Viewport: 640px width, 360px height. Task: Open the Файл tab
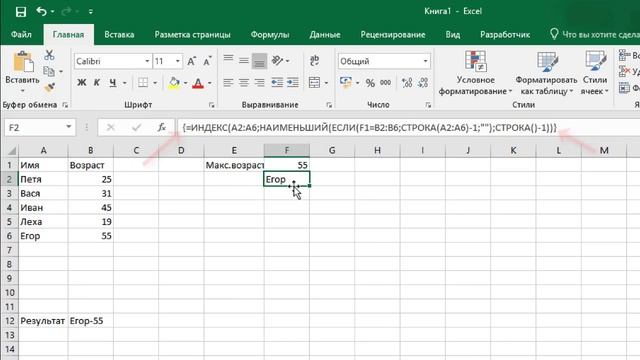coord(21,35)
